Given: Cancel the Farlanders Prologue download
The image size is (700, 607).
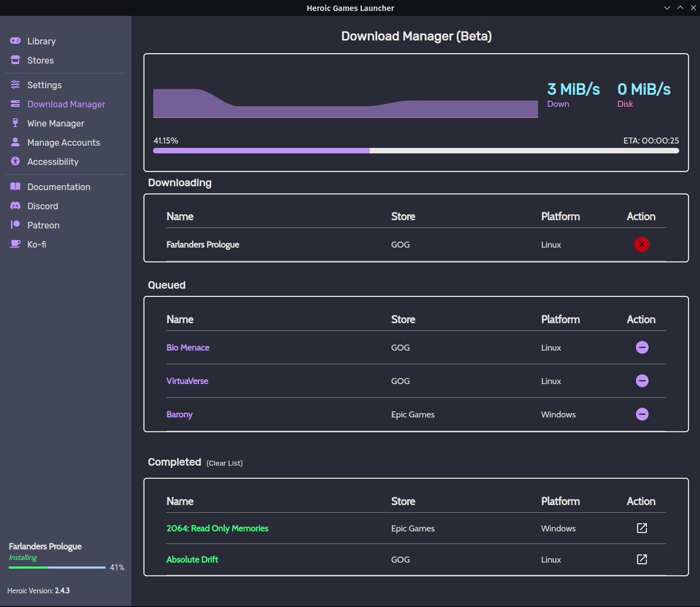Looking at the screenshot, I should pos(642,245).
